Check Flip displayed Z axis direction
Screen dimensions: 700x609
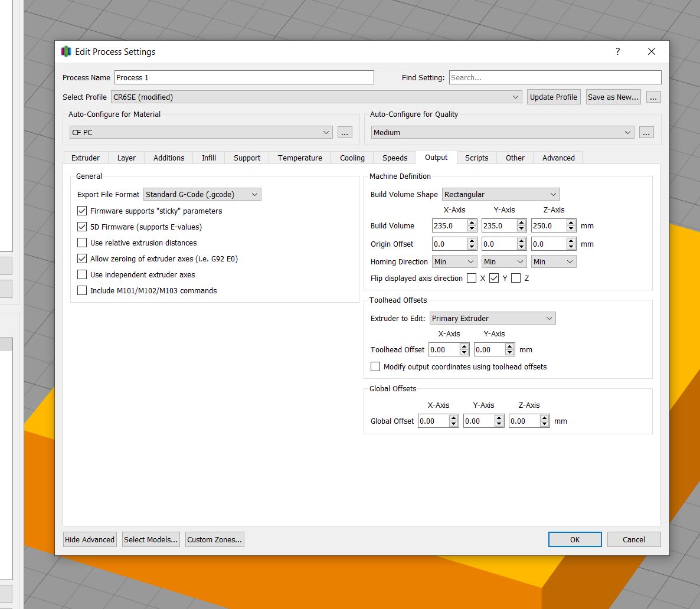click(x=516, y=278)
